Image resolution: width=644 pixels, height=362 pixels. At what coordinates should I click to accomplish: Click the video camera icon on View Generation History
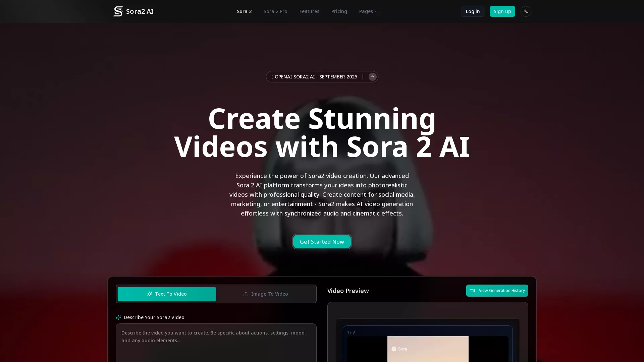click(472, 291)
